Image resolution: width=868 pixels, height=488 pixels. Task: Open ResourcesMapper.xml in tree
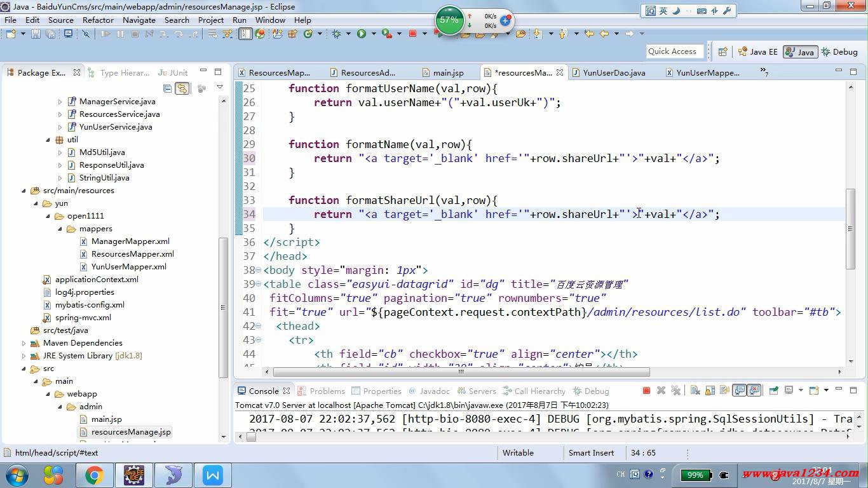click(x=132, y=254)
